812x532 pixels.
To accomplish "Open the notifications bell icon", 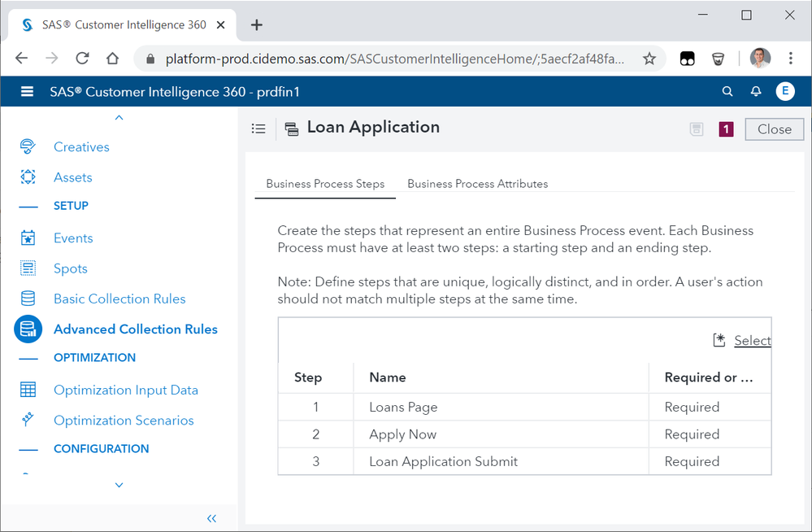I will (756, 92).
